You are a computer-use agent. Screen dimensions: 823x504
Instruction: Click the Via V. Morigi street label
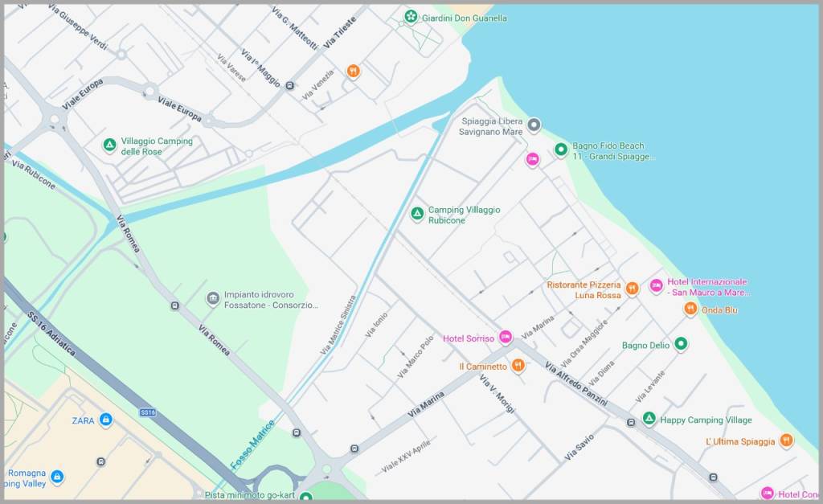click(x=497, y=394)
